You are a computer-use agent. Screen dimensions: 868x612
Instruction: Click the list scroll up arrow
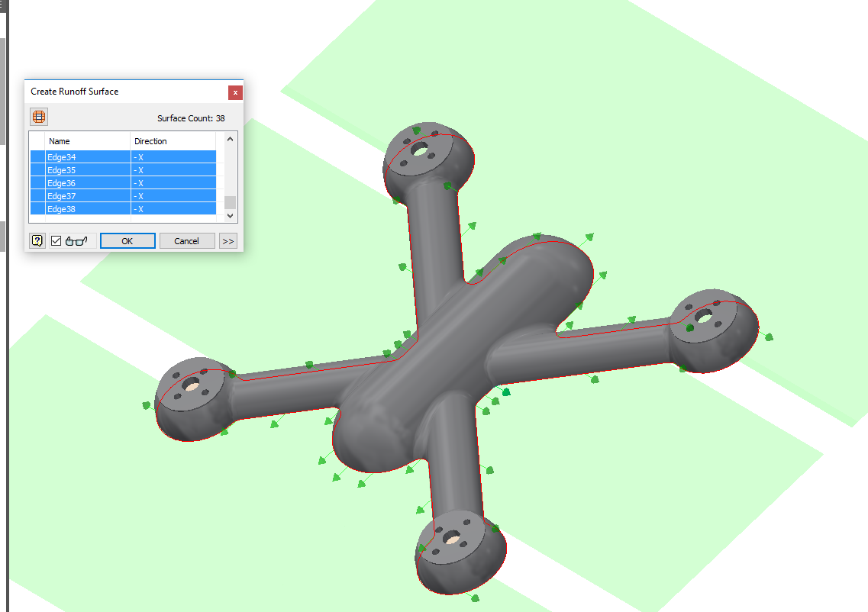coord(231,139)
